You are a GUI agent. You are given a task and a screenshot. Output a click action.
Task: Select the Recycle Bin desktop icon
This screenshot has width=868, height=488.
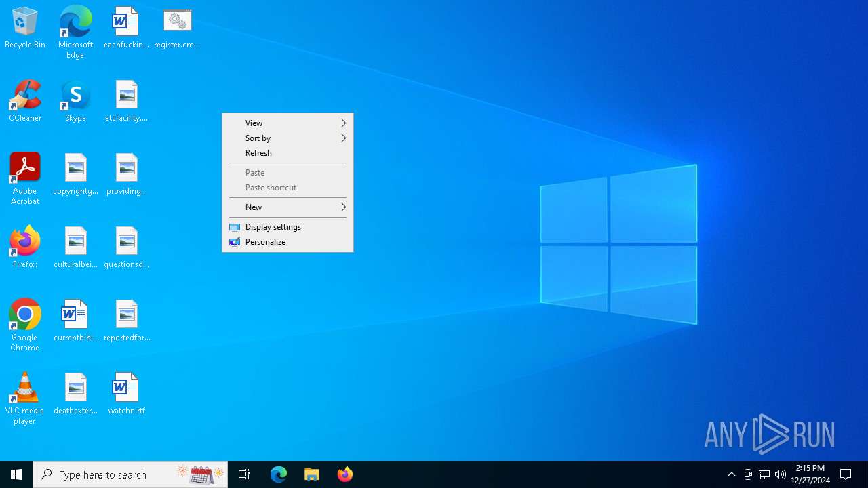point(25,28)
